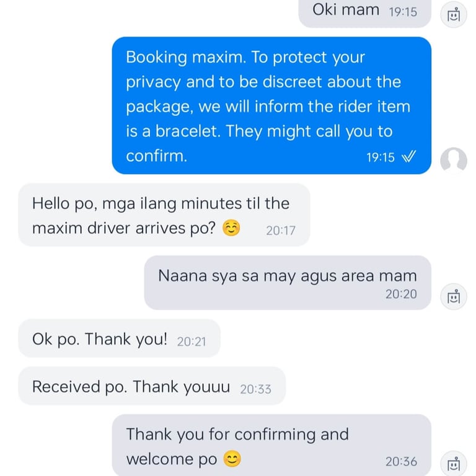The height and width of the screenshot is (476, 476).
Task: Select the "Received po. Thank youuu" message
Action: tap(152, 386)
